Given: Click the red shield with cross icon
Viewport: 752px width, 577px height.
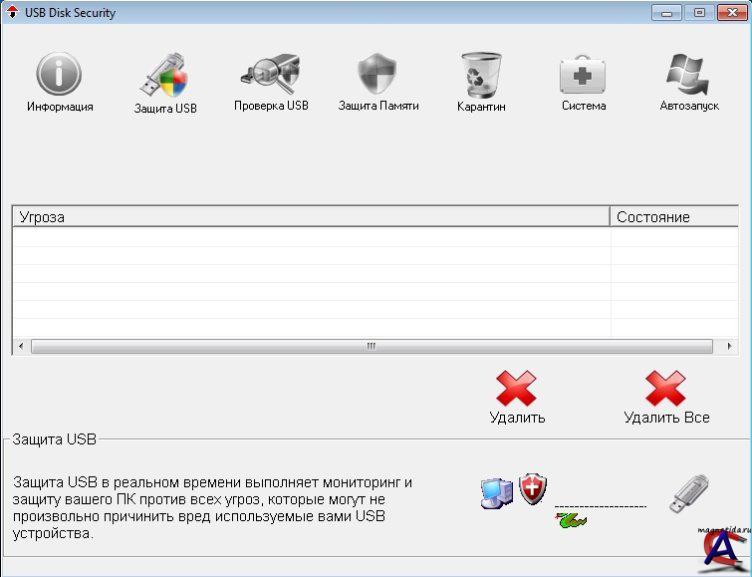Looking at the screenshot, I should click(533, 489).
